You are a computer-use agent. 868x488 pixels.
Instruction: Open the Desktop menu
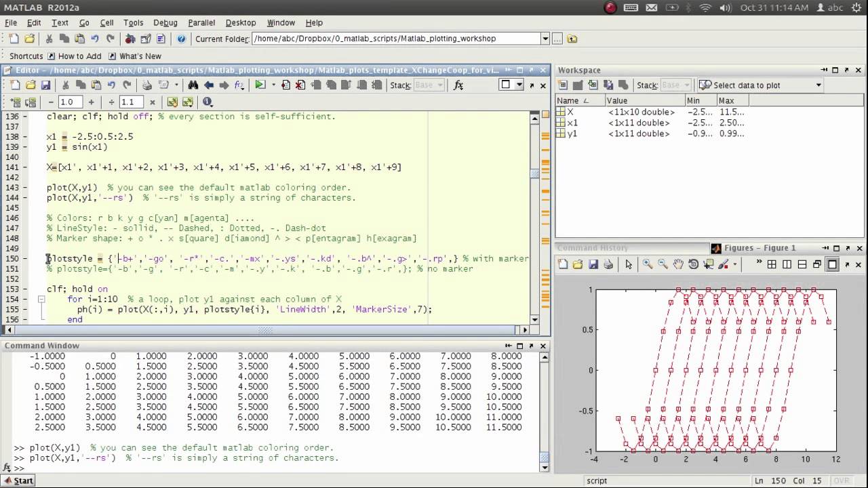click(241, 22)
